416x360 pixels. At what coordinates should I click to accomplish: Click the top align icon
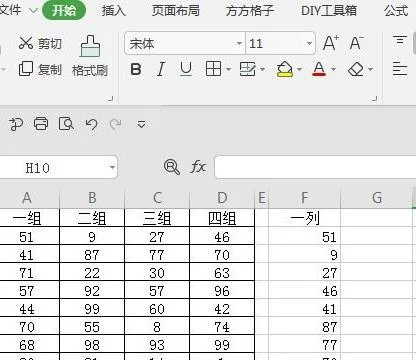click(x=400, y=40)
